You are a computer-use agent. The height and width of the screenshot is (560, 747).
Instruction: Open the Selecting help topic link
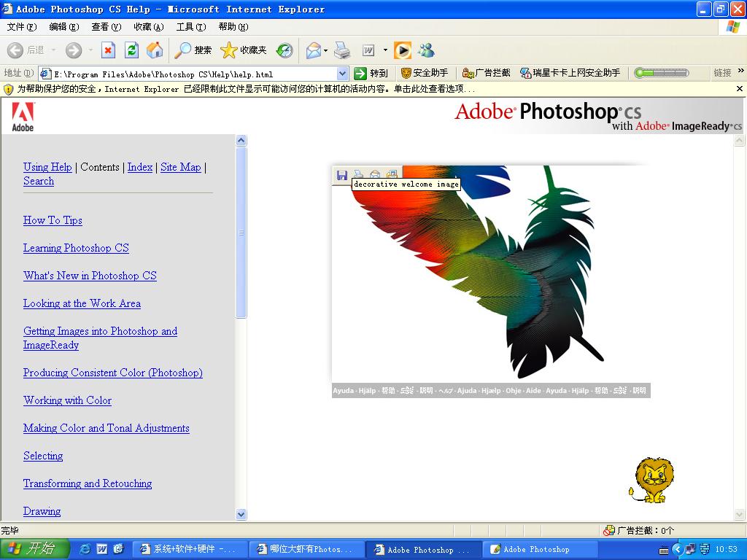coord(43,456)
